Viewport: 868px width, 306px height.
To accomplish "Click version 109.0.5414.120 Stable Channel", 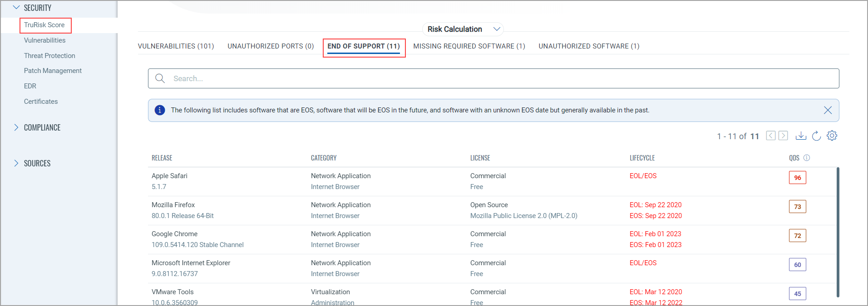I will [197, 245].
